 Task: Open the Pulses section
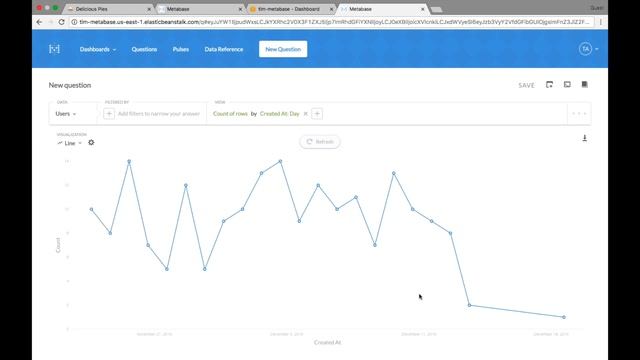[180, 49]
